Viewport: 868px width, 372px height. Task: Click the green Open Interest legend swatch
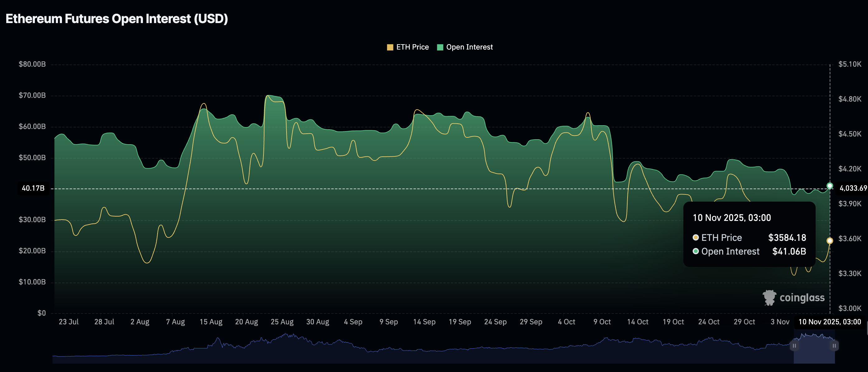(x=440, y=47)
